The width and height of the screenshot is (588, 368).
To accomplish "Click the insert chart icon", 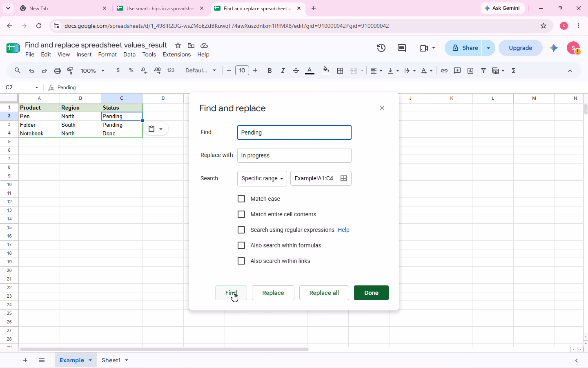I will (470, 71).
